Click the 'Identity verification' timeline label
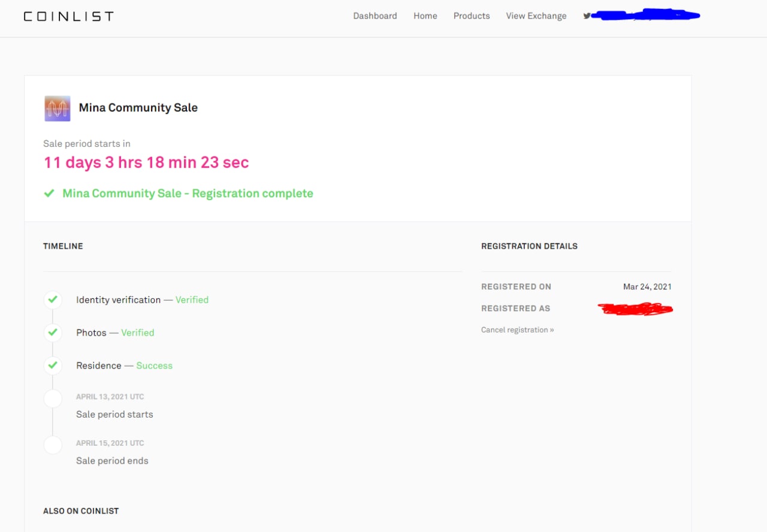This screenshot has height=532, width=767. [119, 300]
